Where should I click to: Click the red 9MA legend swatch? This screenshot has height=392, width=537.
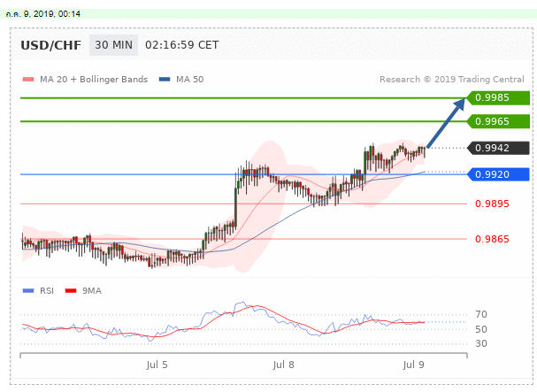(71, 291)
